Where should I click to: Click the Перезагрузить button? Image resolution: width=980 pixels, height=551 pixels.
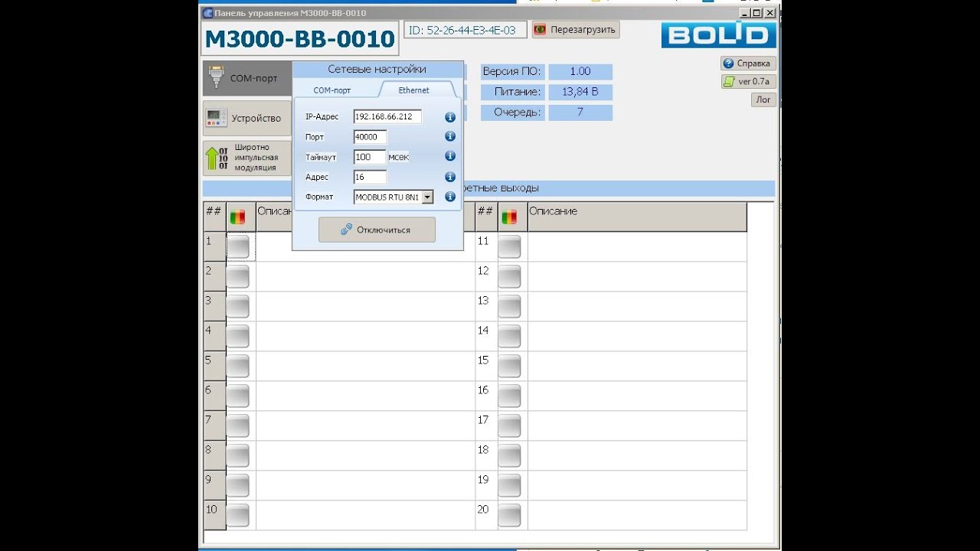point(576,30)
